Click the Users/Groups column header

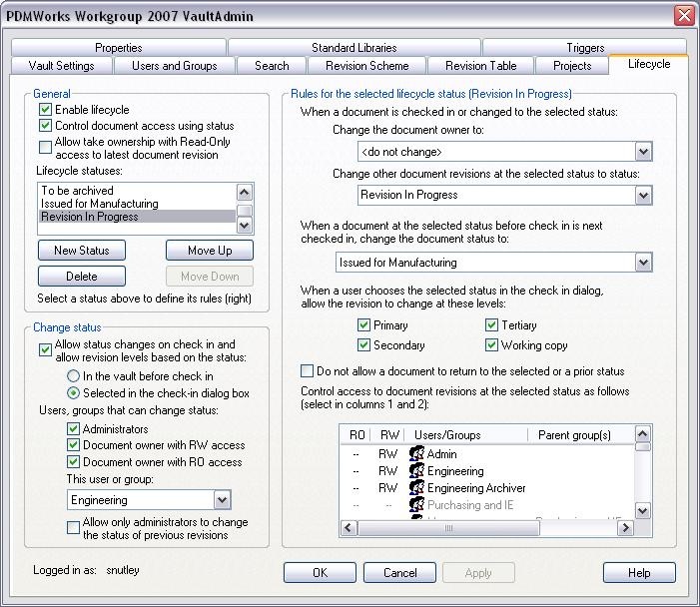point(466,434)
